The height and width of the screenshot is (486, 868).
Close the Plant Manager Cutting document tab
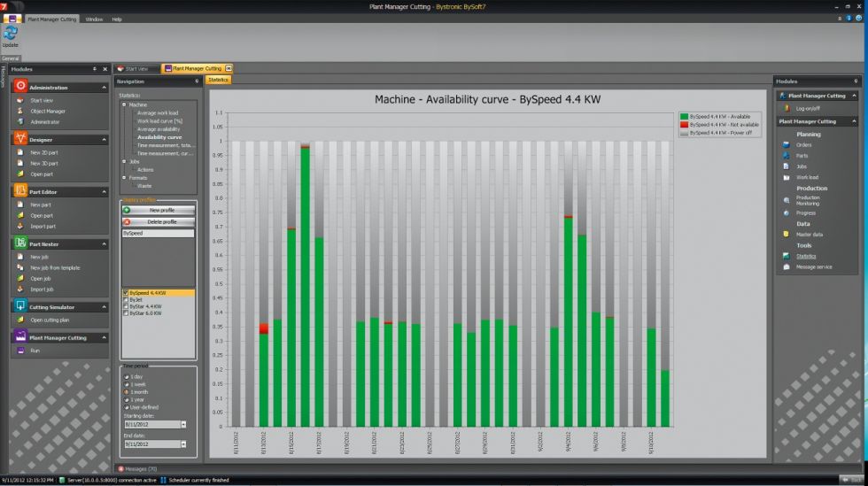[229, 69]
